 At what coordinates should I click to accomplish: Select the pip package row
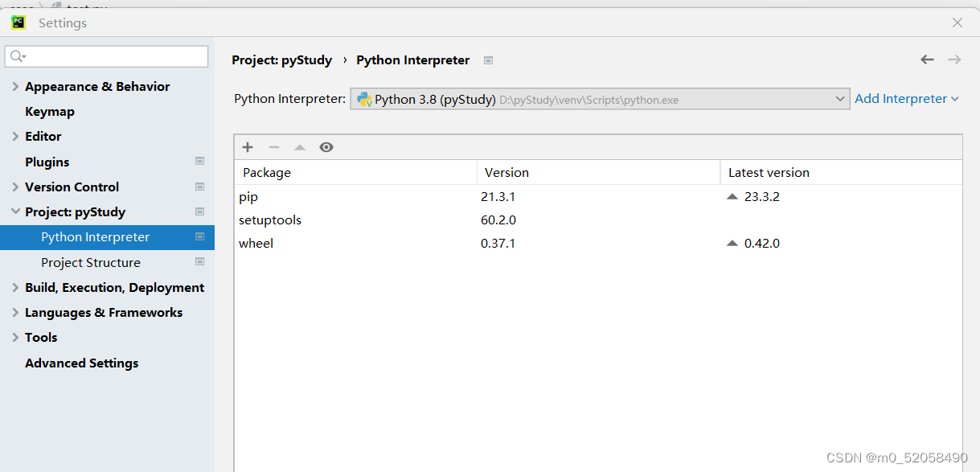pos(598,196)
